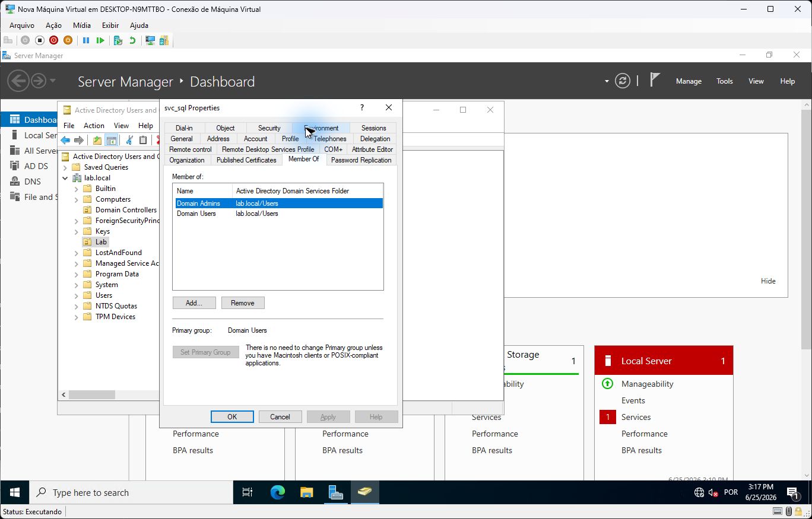812x519 pixels.
Task: Click the Windows taskbar search box
Action: (x=131, y=492)
